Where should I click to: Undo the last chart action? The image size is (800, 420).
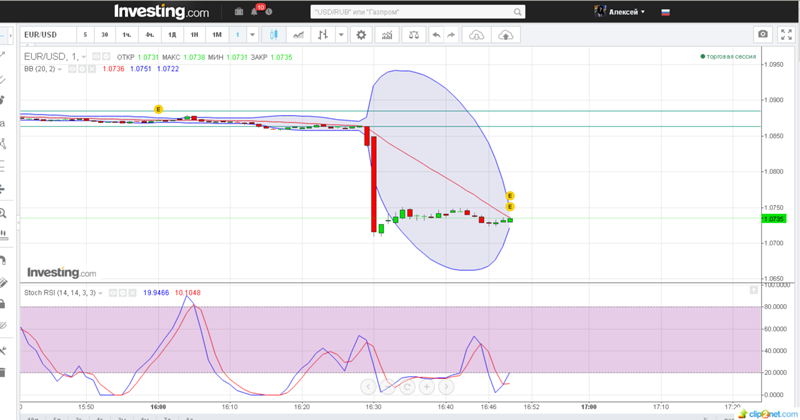tap(436, 35)
